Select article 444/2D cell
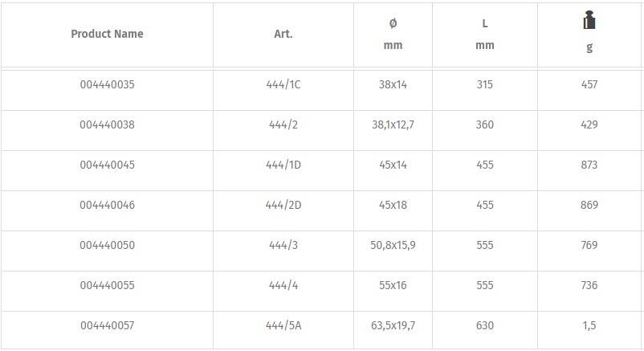 (x=283, y=205)
